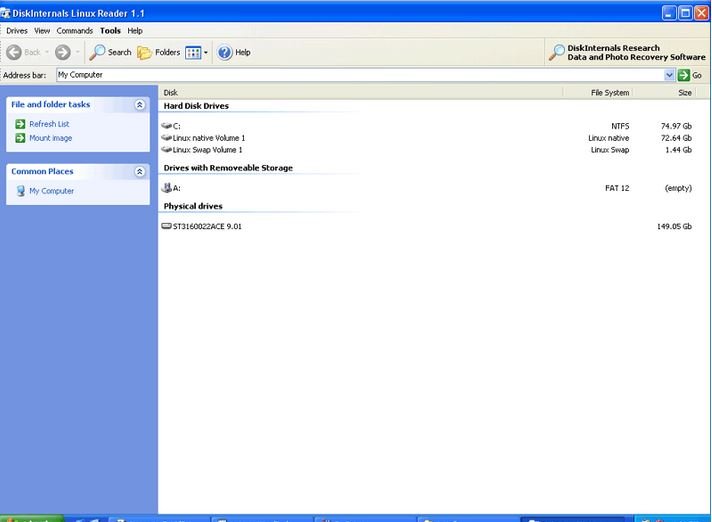Click the Linux Swap Volume 1 label
The height and width of the screenshot is (522, 712).
tap(208, 150)
